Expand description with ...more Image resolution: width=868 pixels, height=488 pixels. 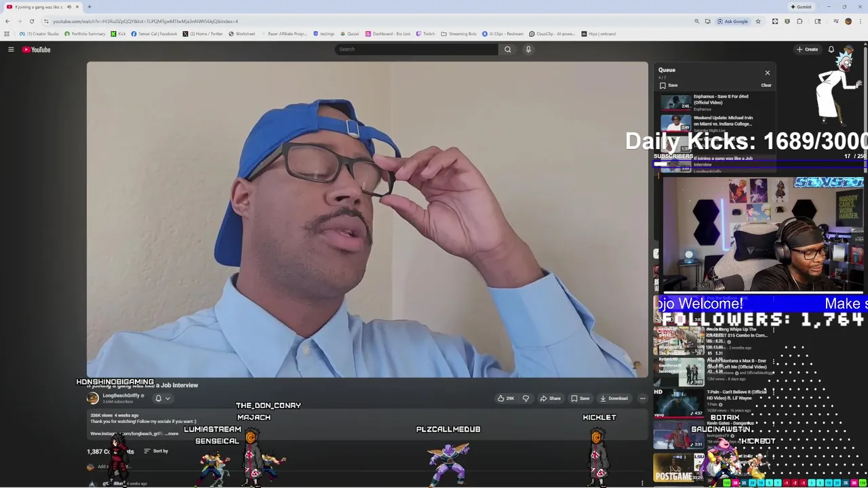(x=172, y=434)
